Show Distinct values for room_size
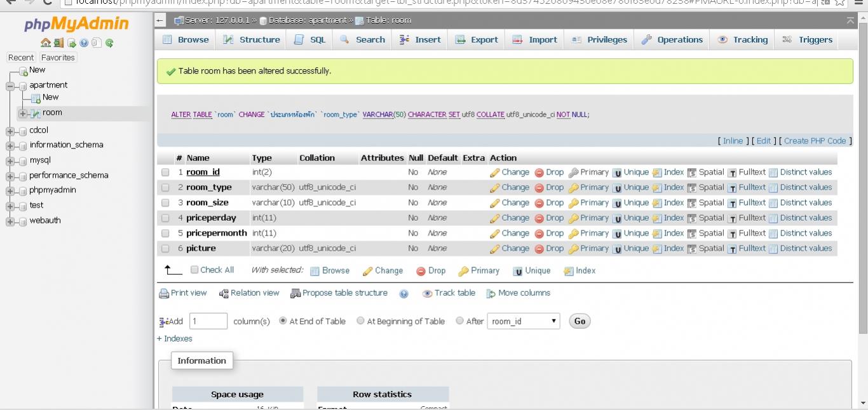Viewport: 868px width, 410px height. (x=800, y=202)
